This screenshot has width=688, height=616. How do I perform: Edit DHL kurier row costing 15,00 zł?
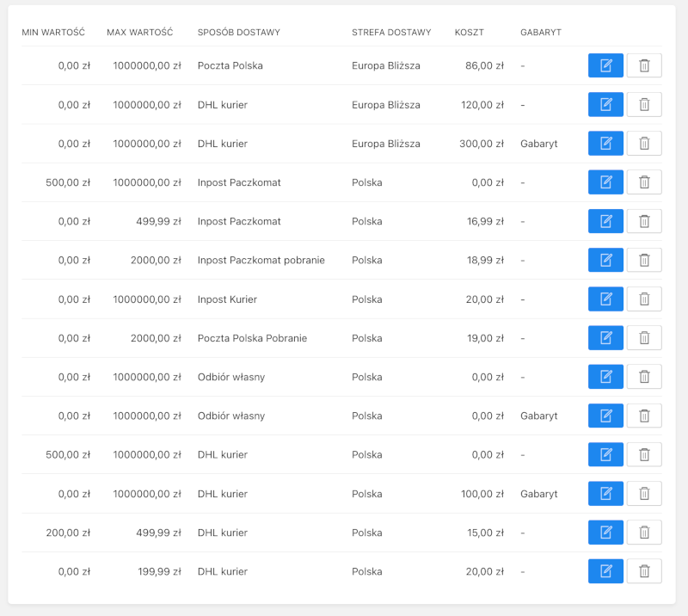click(605, 533)
